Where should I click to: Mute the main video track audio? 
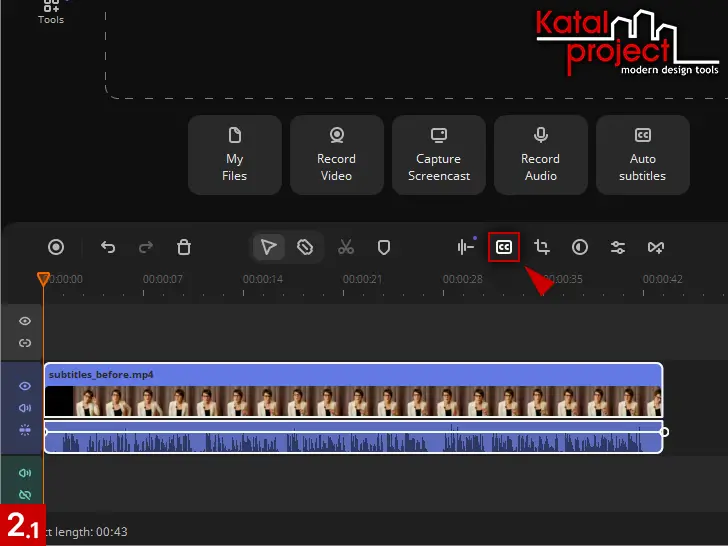pyautogui.click(x=25, y=408)
